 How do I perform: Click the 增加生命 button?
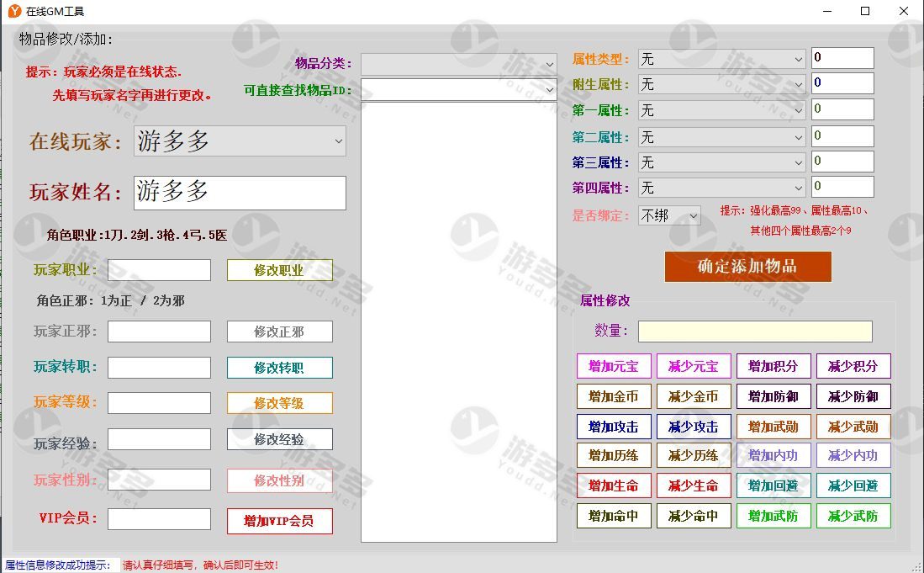click(x=614, y=485)
